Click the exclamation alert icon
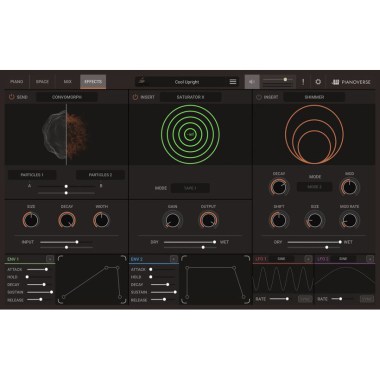This screenshot has width=380, height=380. (303, 82)
